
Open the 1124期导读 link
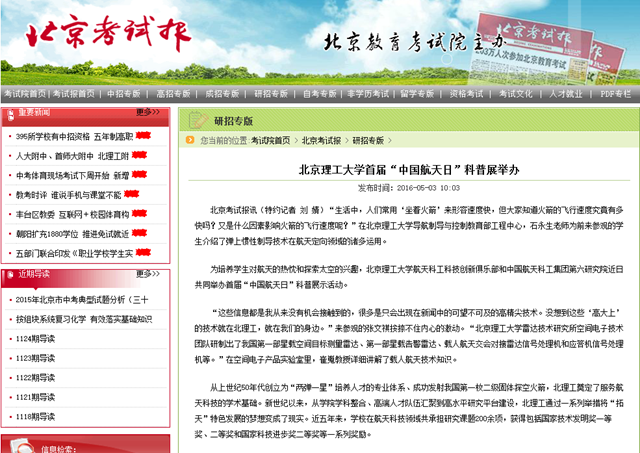[35, 338]
